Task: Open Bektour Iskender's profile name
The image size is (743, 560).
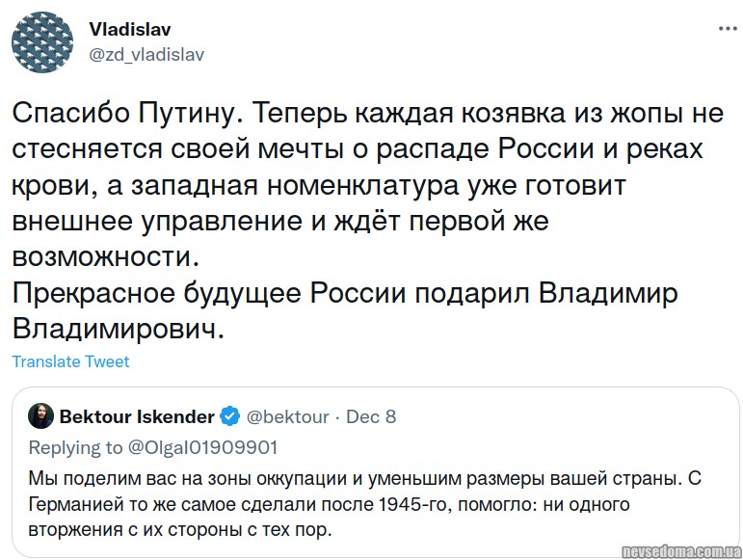Action: point(137,416)
